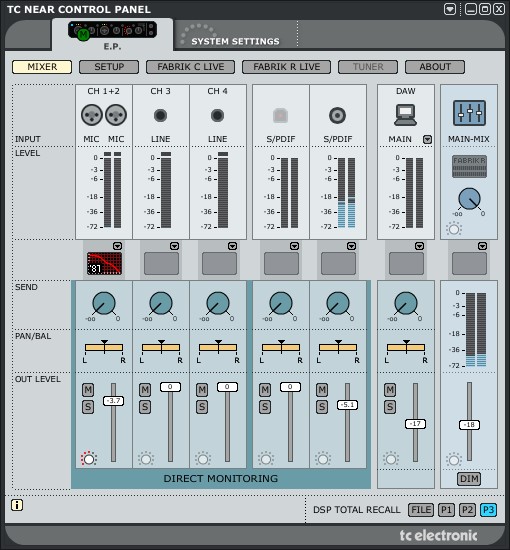Click the DAW laptop icon
The height and width of the screenshot is (550, 510).
point(405,115)
